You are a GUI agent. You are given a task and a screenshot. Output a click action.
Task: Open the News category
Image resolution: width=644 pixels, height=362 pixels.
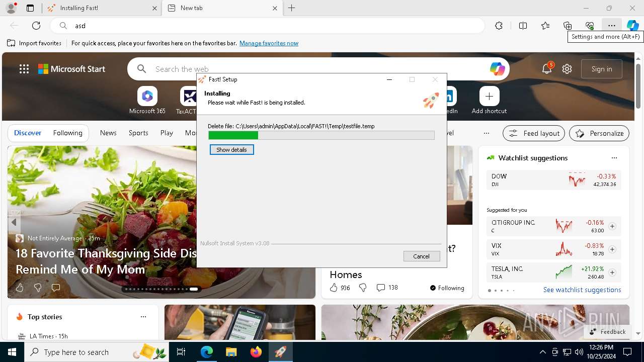click(108, 133)
